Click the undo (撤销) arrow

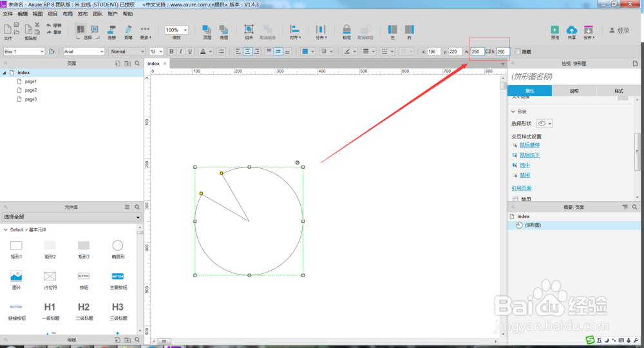(x=49, y=26)
